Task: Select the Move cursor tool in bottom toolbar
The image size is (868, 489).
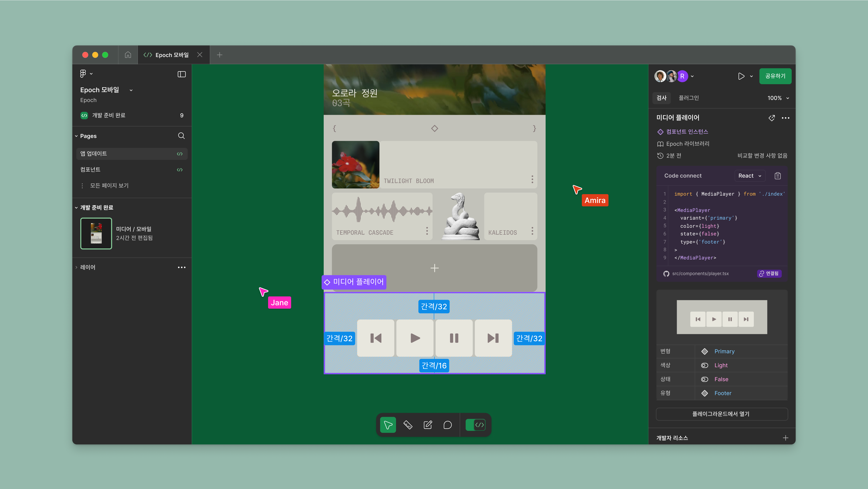Action: (388, 425)
